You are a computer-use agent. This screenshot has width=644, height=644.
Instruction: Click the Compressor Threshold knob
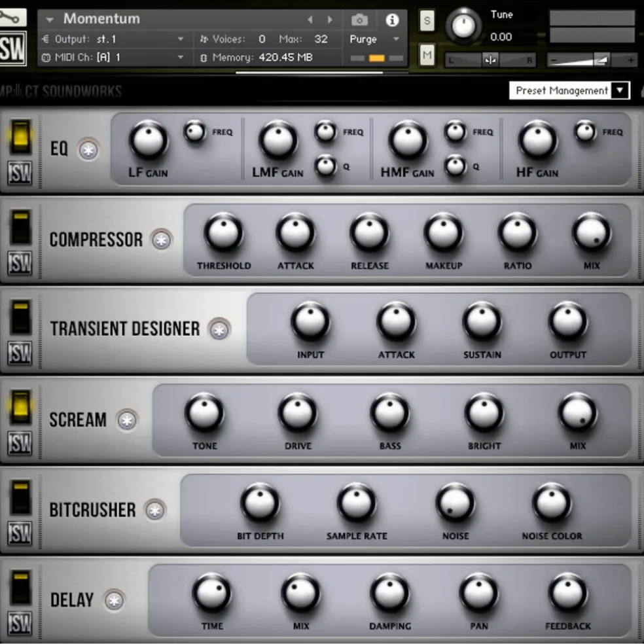(223, 232)
